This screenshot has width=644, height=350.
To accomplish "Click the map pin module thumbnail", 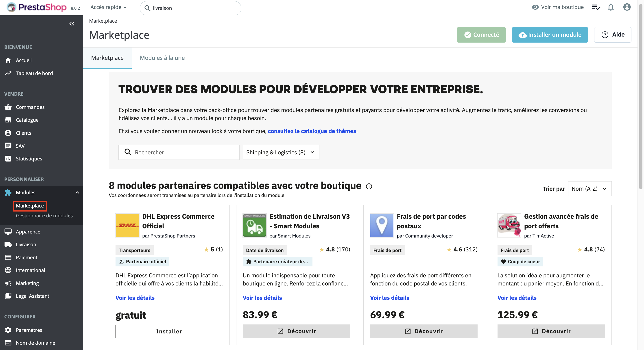I will (x=382, y=225).
